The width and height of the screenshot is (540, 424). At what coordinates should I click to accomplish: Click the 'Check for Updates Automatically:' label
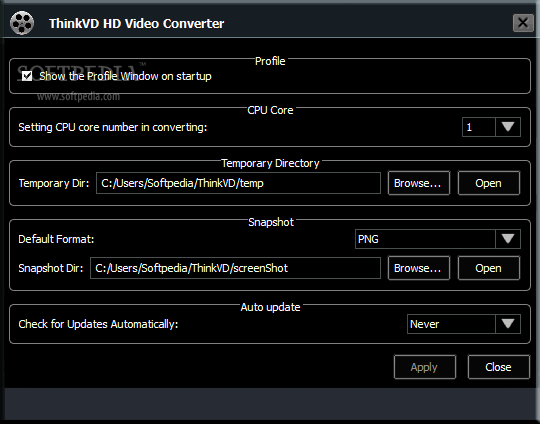coord(98,324)
